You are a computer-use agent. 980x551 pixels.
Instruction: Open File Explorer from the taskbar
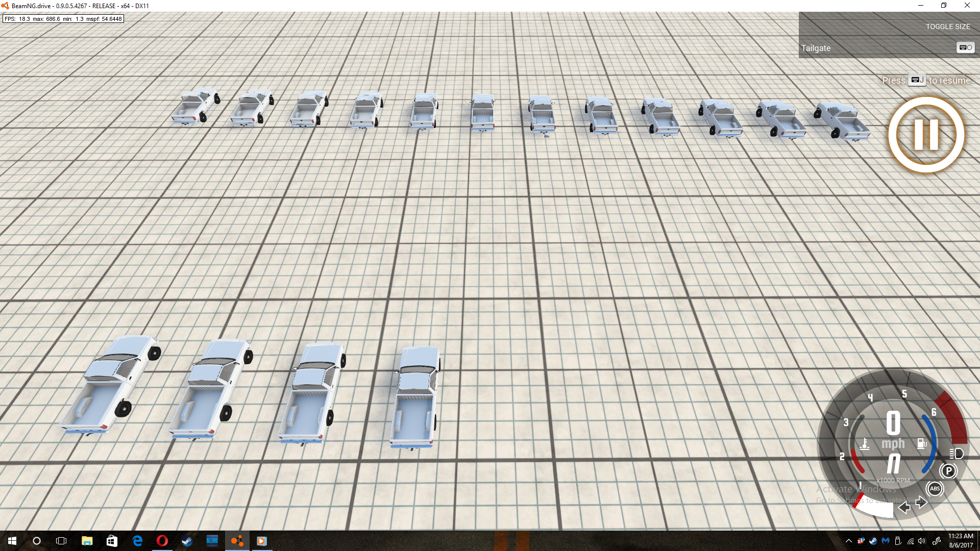pyautogui.click(x=87, y=541)
